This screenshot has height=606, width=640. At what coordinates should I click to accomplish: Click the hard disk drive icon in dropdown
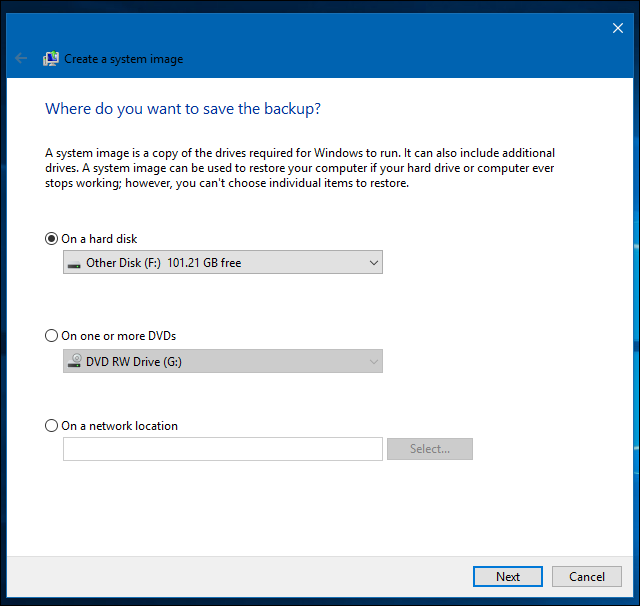[x=74, y=264]
